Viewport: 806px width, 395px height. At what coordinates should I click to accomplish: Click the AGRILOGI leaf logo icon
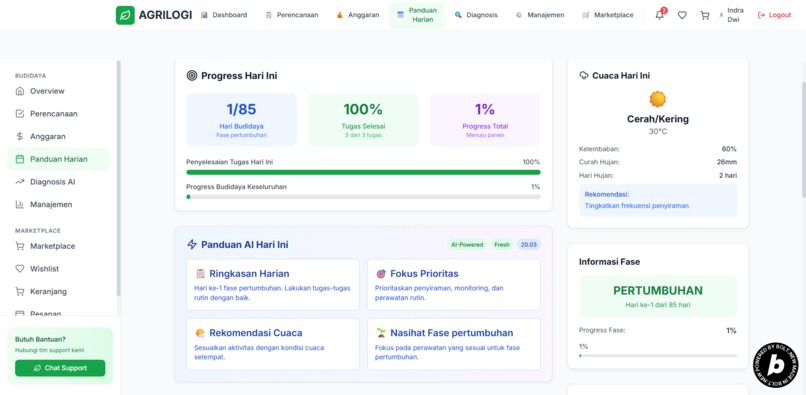[x=125, y=15]
